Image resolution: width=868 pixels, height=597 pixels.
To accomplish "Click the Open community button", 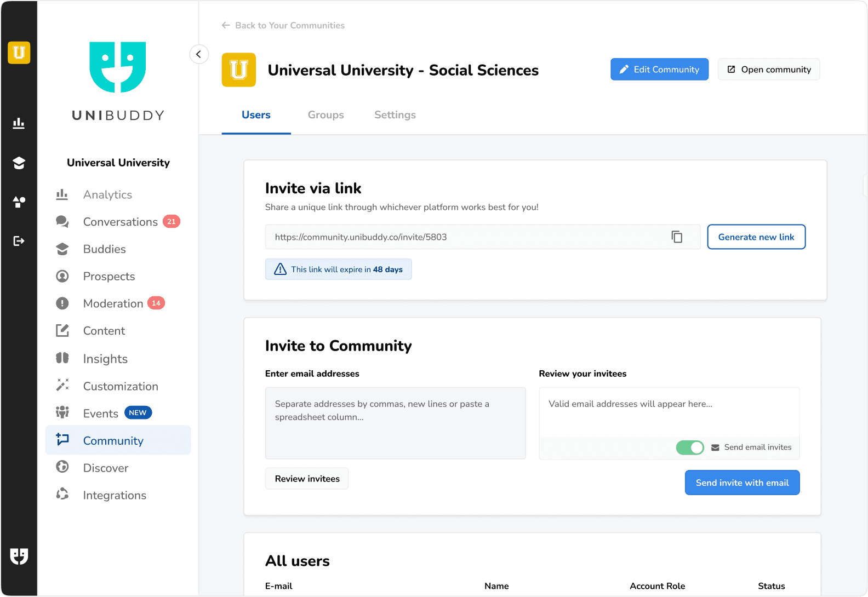I will (769, 70).
